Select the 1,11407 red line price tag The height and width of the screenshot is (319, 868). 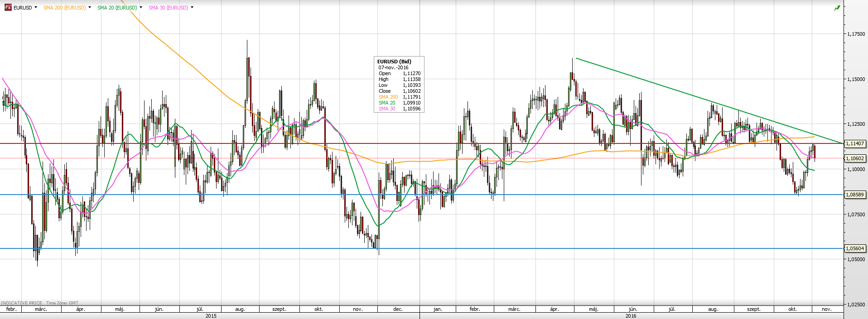(x=855, y=143)
